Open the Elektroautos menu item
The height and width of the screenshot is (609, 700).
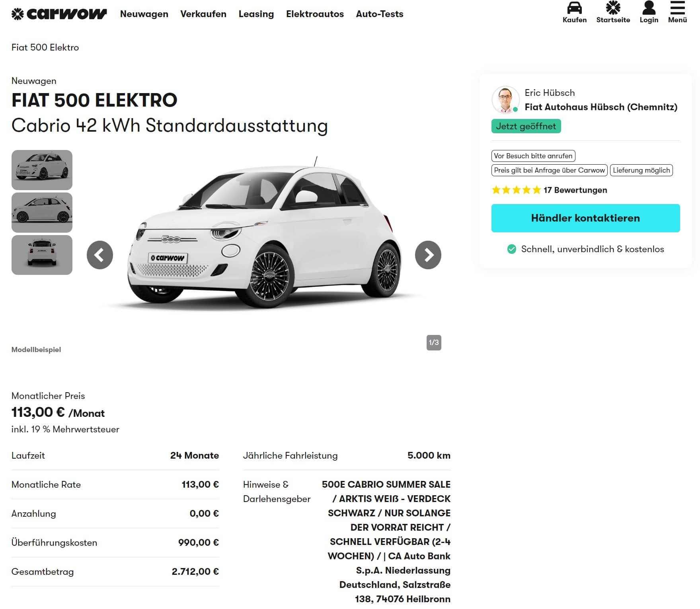tap(315, 14)
